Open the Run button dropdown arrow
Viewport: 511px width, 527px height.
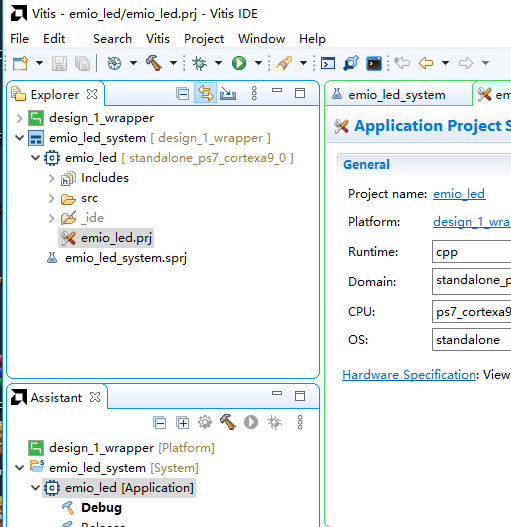tap(258, 63)
